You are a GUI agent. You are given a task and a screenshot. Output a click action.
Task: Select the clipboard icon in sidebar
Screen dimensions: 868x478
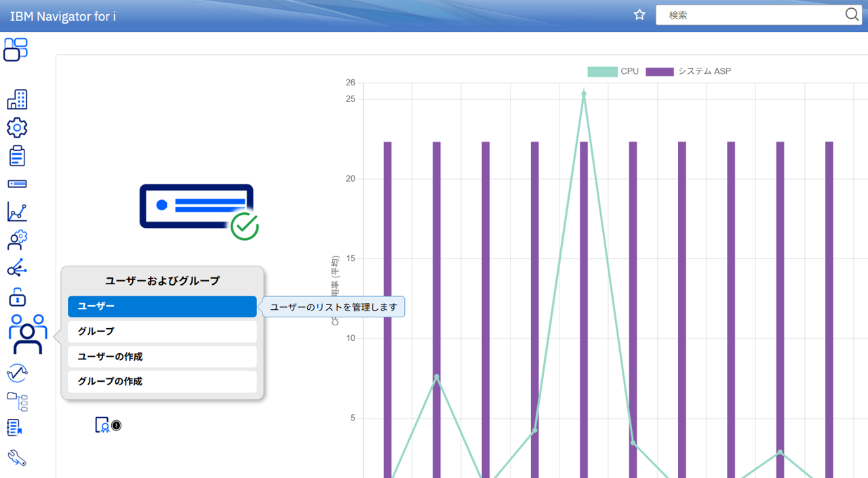click(x=17, y=156)
